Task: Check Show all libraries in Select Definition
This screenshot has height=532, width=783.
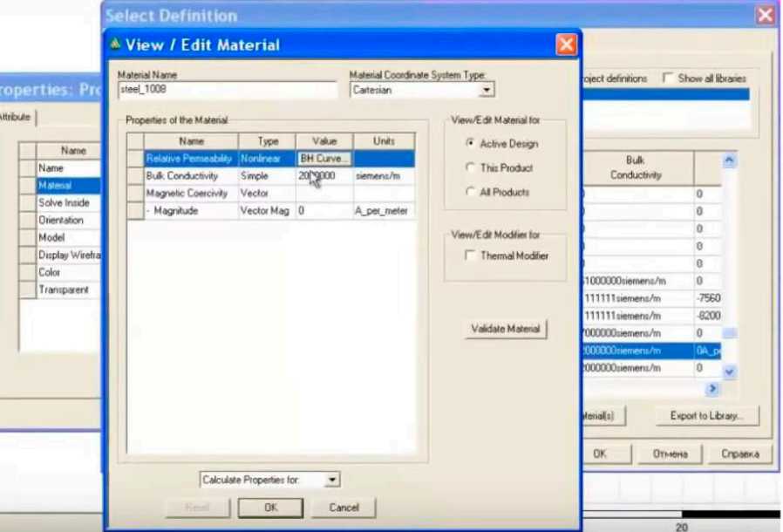Action: click(x=667, y=78)
